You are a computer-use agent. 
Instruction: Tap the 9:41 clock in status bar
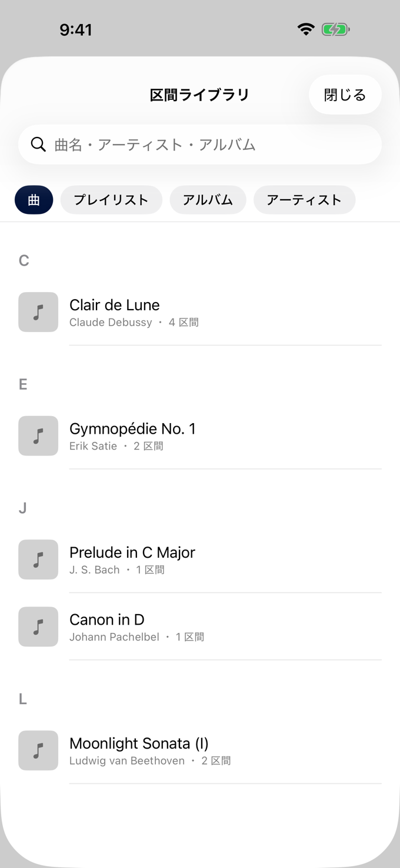tap(76, 29)
